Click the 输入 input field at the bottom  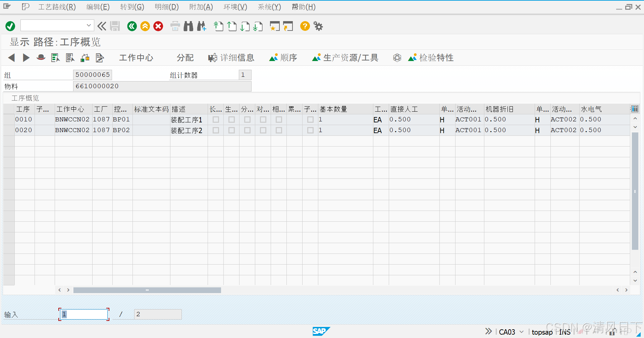(x=84, y=314)
